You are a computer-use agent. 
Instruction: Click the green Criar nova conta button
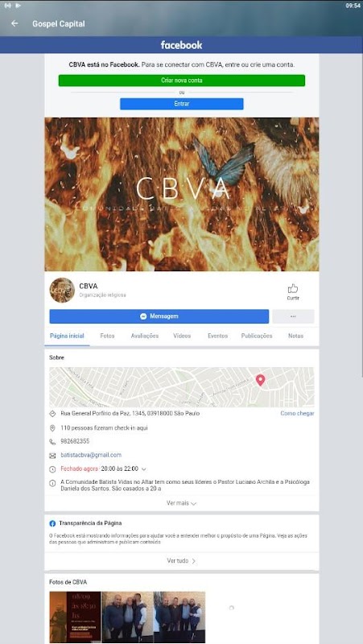182,80
